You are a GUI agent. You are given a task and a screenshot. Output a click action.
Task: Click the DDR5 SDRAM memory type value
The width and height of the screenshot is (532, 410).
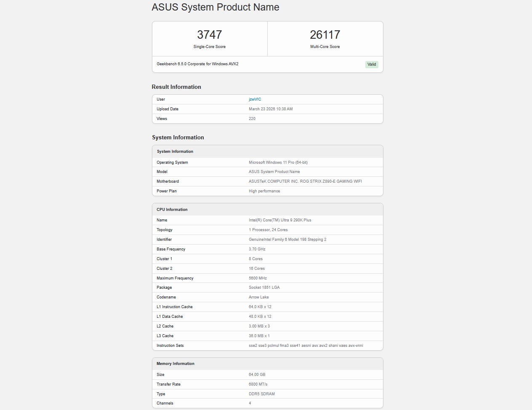[x=261, y=394]
